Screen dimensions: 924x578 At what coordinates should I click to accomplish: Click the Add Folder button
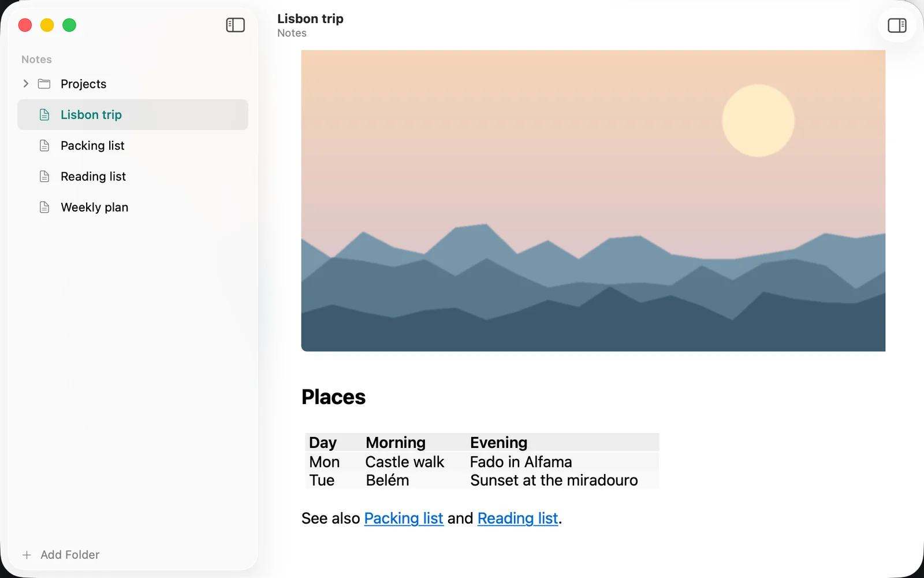pyautogui.click(x=61, y=555)
